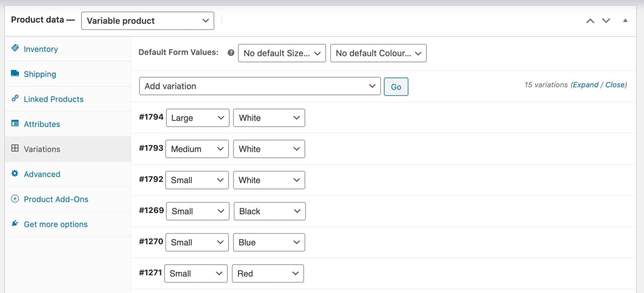
Task: Open the Add variation dropdown
Action: 260,86
